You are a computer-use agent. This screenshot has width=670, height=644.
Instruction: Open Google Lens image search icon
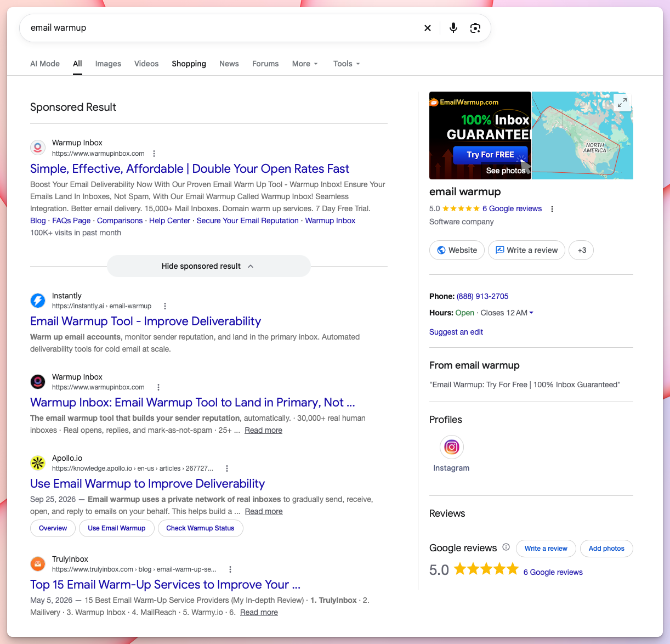point(475,28)
